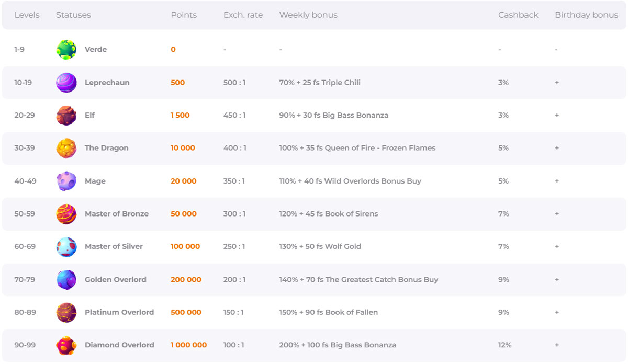Click the 12% cashback value
Viewport: 628px width, 364px height.
tap(505, 345)
